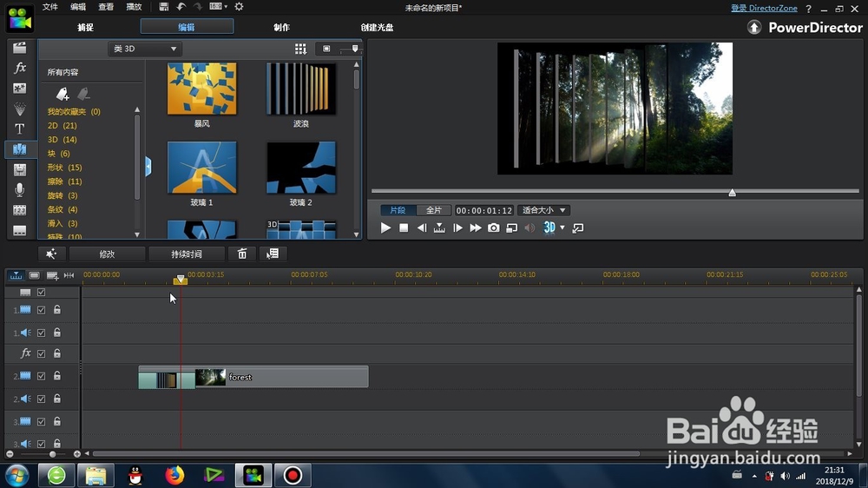Open the PiP Objects Room icon

point(20,88)
